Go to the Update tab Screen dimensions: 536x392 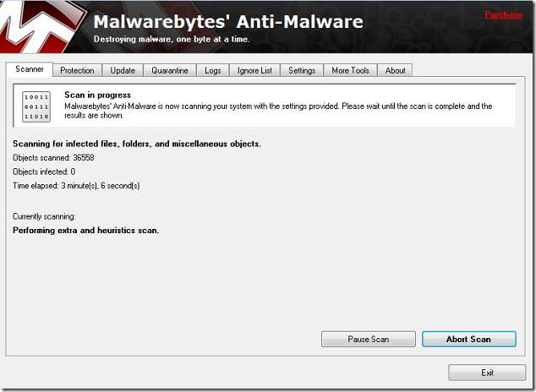pyautogui.click(x=123, y=70)
